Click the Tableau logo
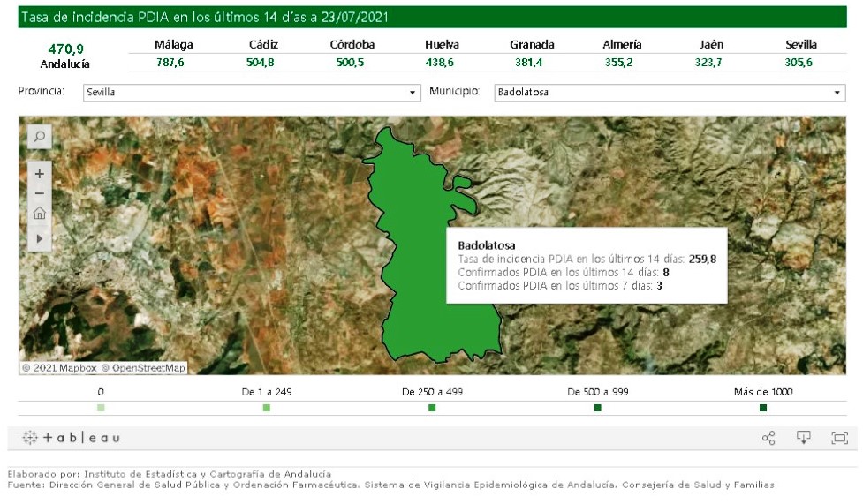863x504 pixels. tap(71, 438)
